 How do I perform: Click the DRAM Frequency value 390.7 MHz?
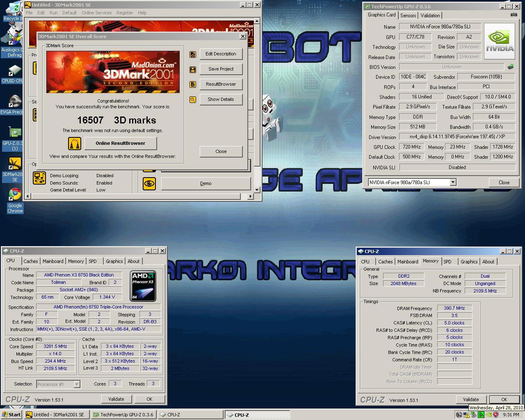pyautogui.click(x=454, y=308)
